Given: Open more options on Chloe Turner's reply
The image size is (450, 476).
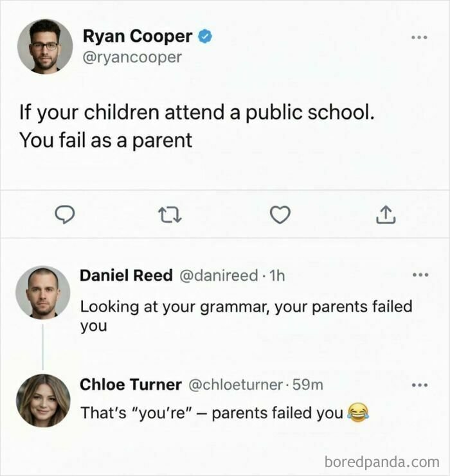Looking at the screenshot, I should click(420, 385).
